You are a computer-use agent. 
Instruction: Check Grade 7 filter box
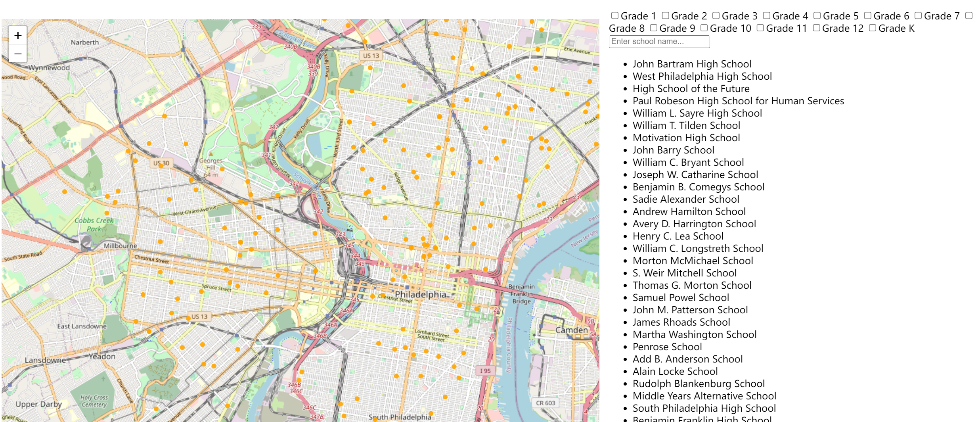tap(918, 15)
